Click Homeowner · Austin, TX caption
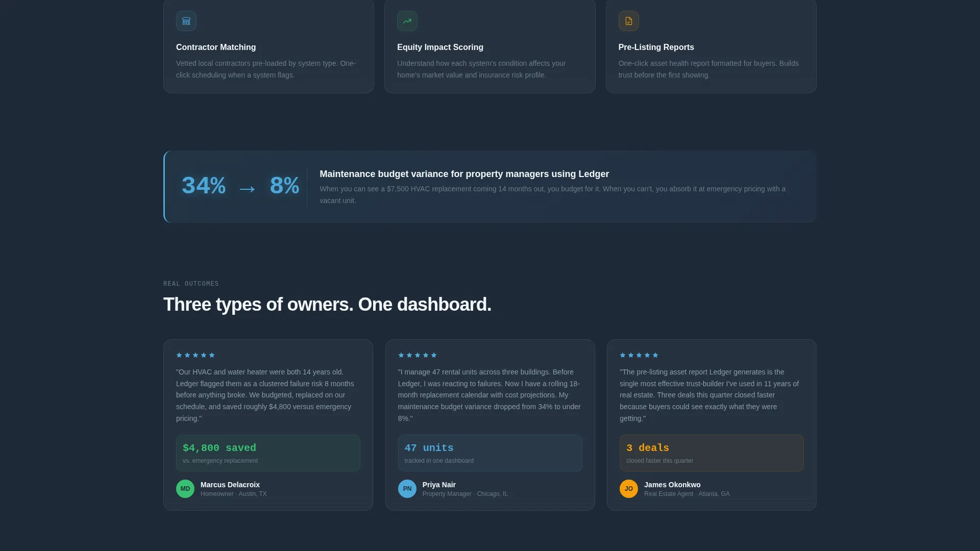This screenshot has height=551, width=980. click(x=233, y=494)
